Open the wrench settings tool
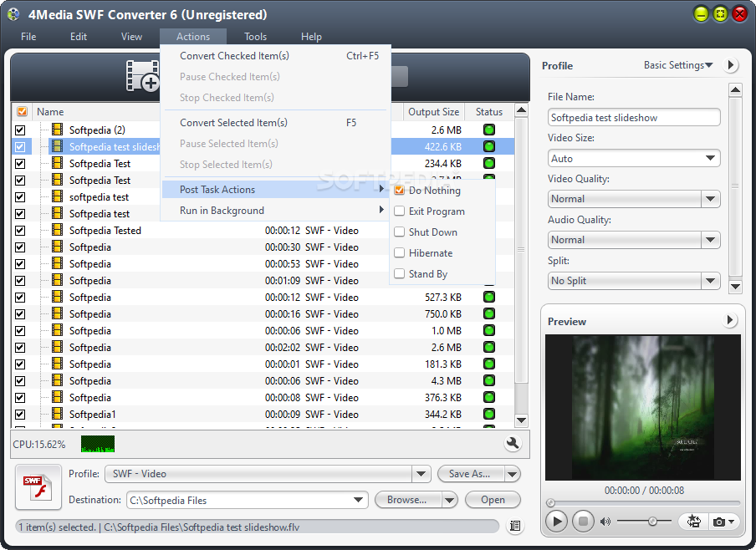 point(513,443)
